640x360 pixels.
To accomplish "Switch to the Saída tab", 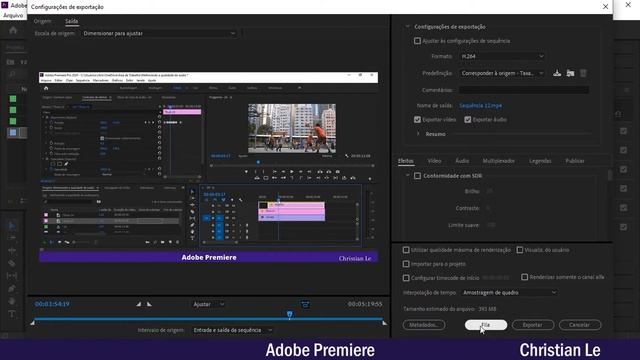I will [71, 21].
